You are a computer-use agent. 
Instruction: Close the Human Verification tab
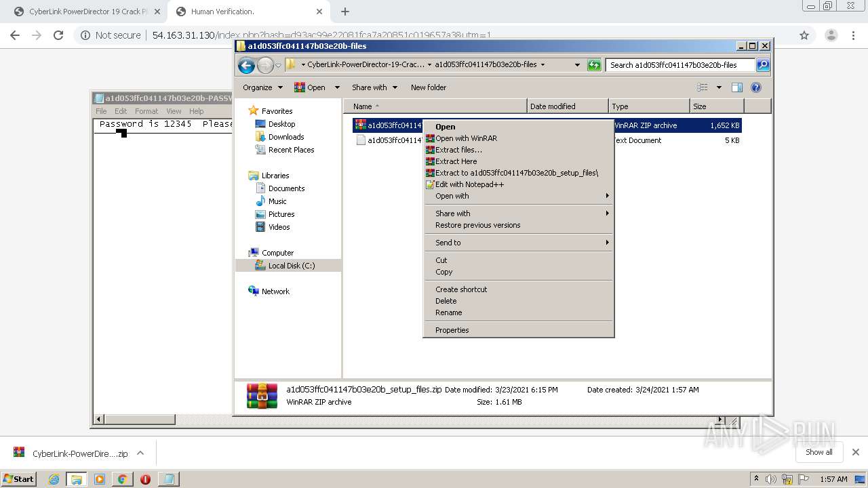pos(319,12)
